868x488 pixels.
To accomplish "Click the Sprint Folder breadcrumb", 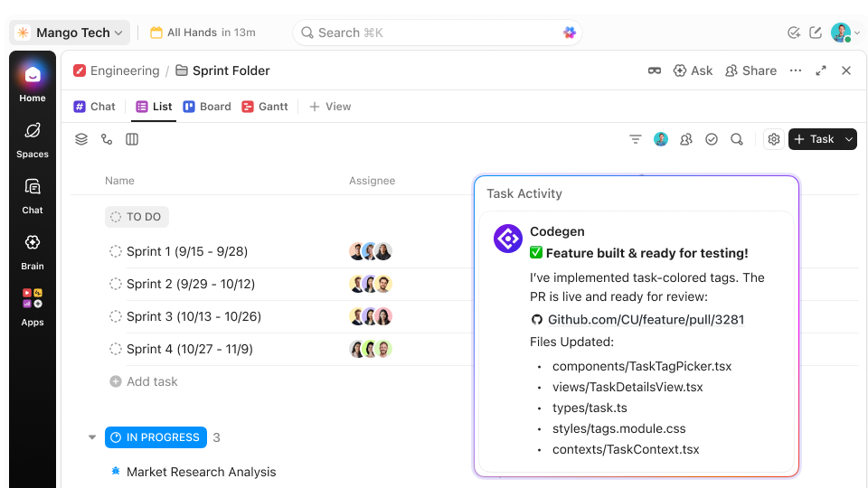I will tap(222, 70).
